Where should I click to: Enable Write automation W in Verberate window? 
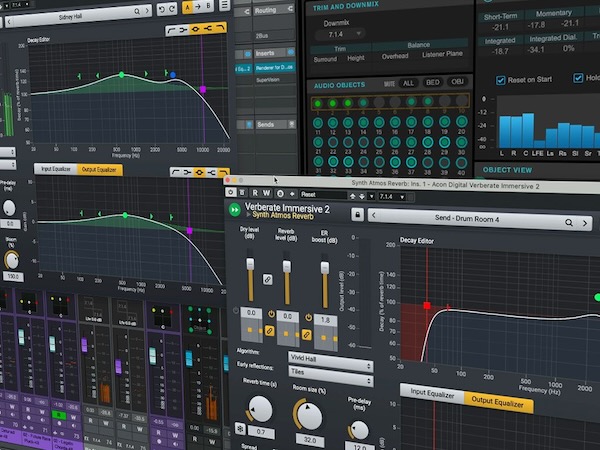tap(266, 193)
